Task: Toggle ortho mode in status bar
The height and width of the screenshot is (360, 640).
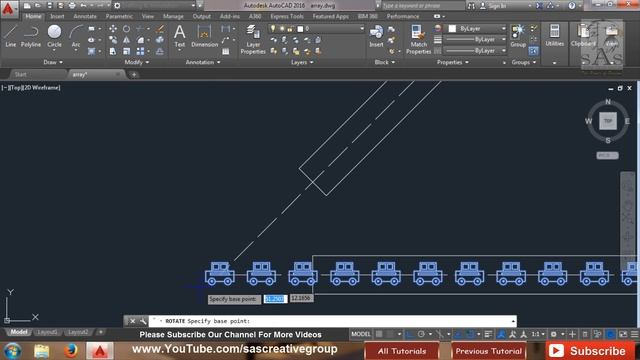Action: click(409, 334)
